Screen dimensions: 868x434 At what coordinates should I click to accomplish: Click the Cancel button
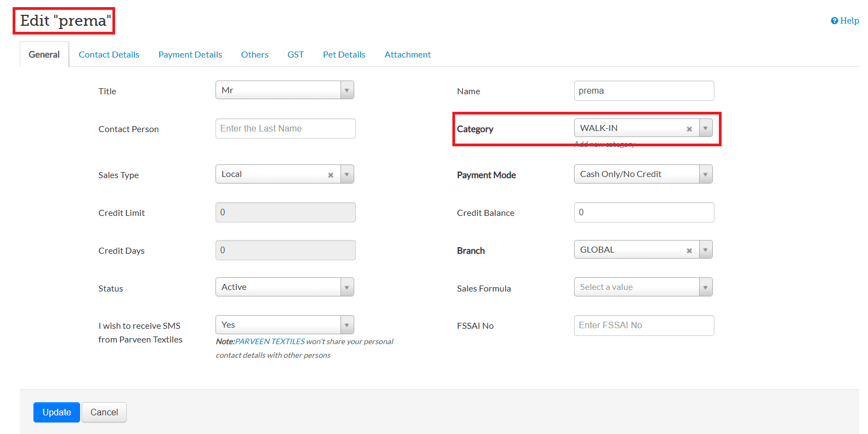click(104, 413)
